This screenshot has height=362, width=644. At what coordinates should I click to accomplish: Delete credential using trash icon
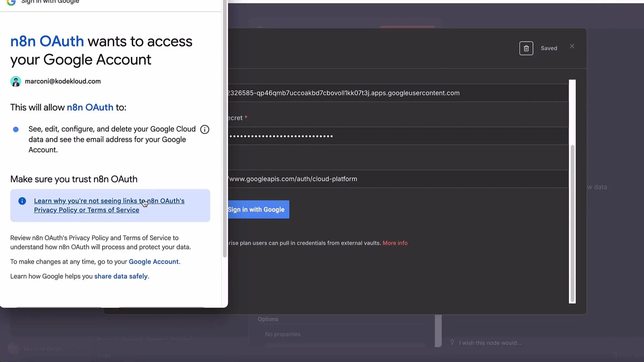coord(526,48)
